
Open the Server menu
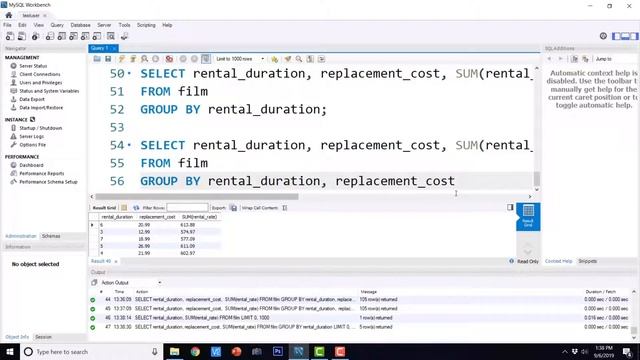(x=104, y=25)
